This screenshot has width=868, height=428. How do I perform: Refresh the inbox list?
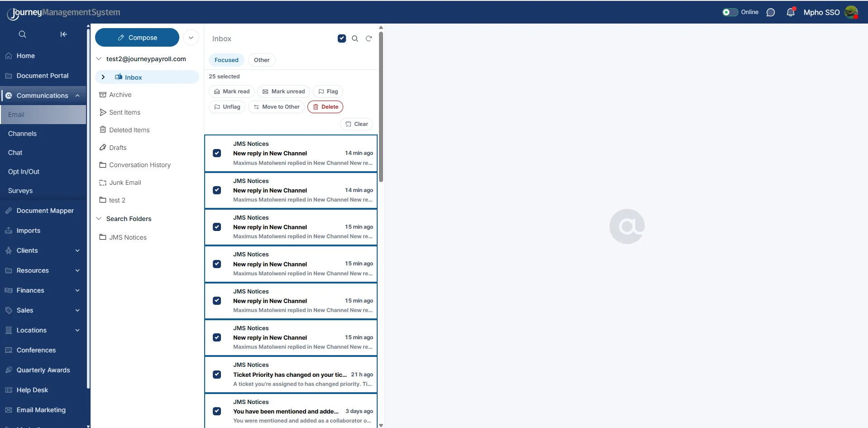[369, 38]
